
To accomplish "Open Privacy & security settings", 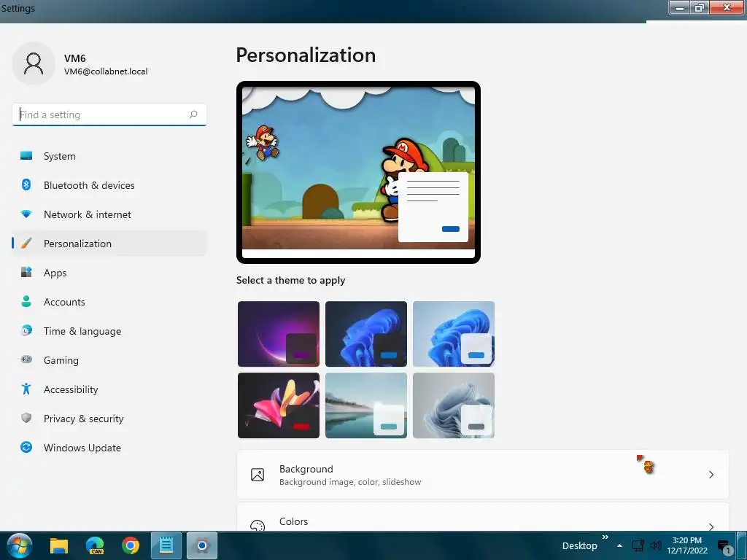I will [109, 419].
